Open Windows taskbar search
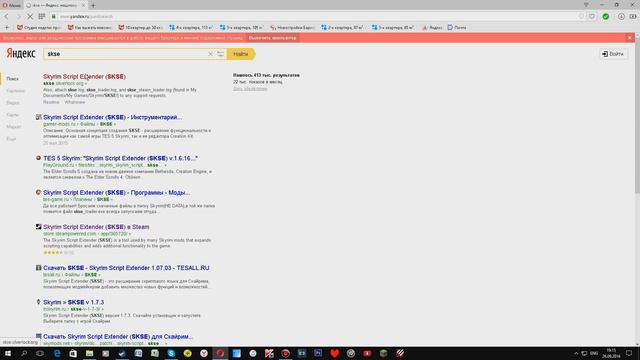Viewport: 640px width, 360px height. (24, 353)
